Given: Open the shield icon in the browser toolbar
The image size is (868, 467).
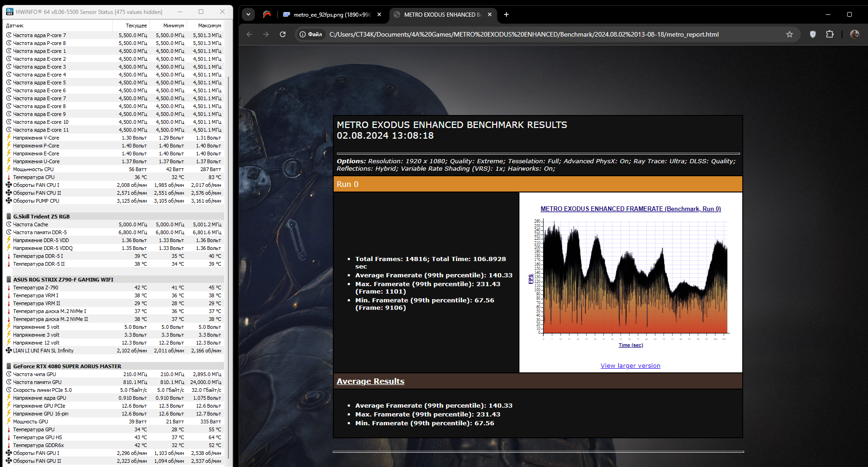Looking at the screenshot, I should 813,34.
